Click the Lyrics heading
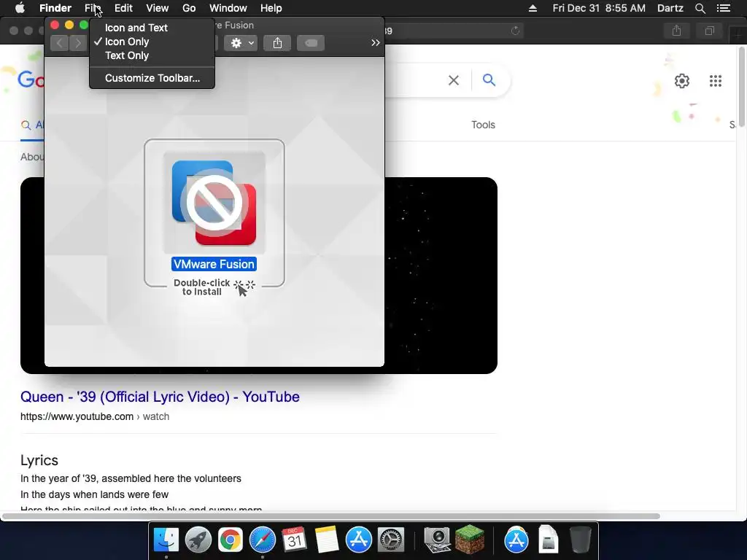The image size is (747, 560). pyautogui.click(x=39, y=461)
